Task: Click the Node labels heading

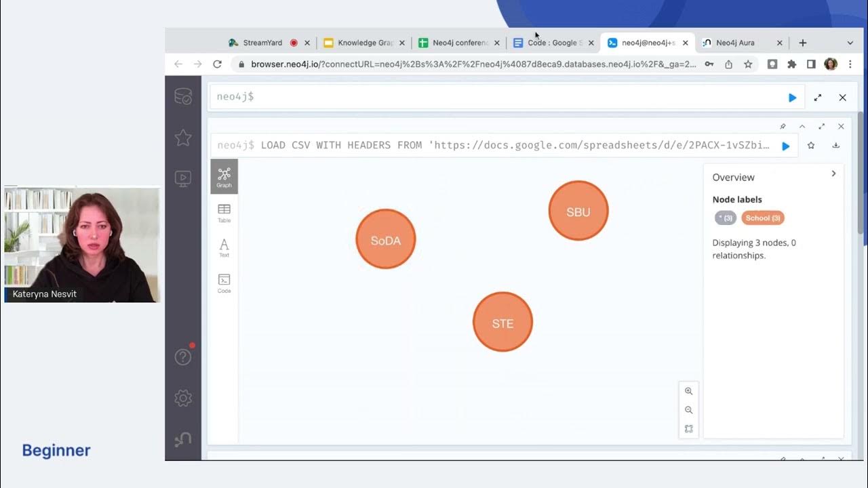Action: tap(737, 199)
